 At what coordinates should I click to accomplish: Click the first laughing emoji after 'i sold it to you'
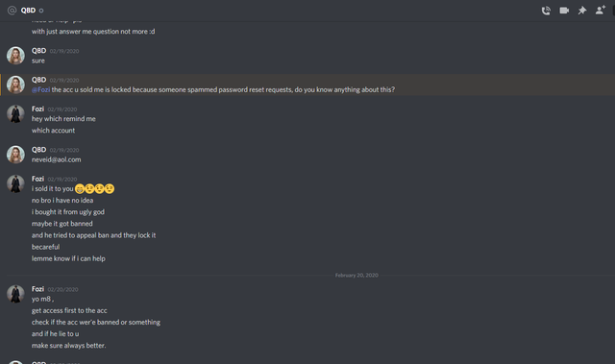[x=80, y=189]
